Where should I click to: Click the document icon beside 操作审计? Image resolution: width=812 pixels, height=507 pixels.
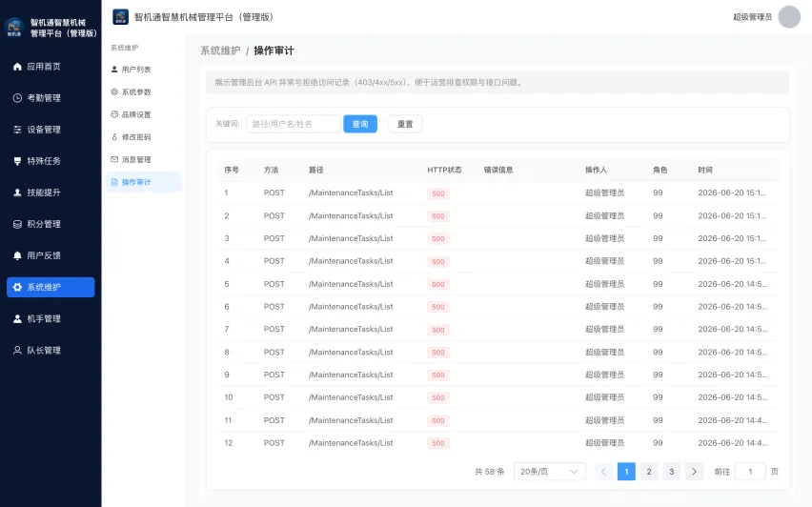point(114,182)
